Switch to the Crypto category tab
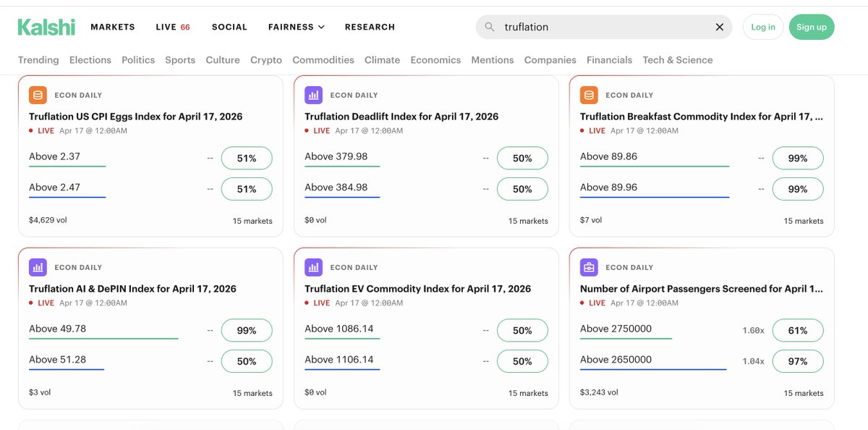This screenshot has width=868, height=430. (265, 60)
